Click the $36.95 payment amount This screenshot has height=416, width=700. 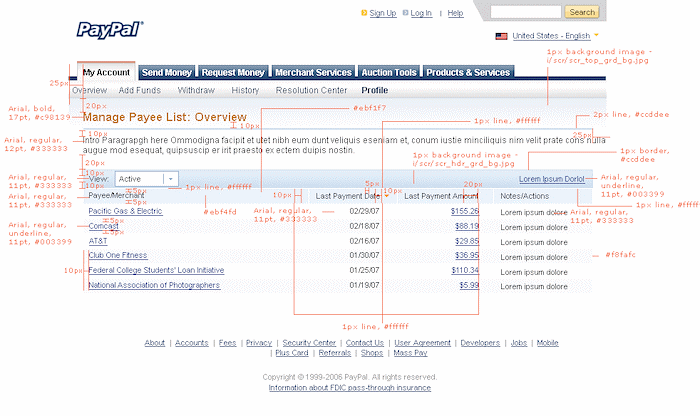(x=467, y=255)
